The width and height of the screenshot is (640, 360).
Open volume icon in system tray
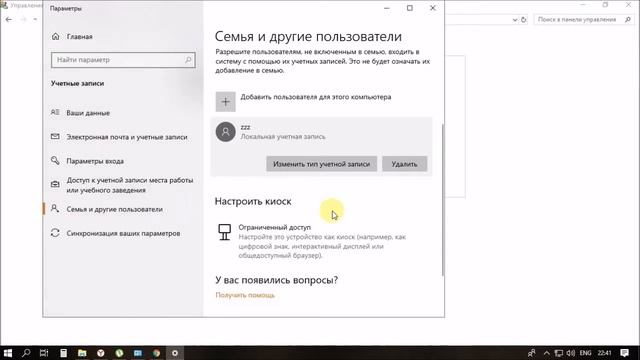[571, 353]
